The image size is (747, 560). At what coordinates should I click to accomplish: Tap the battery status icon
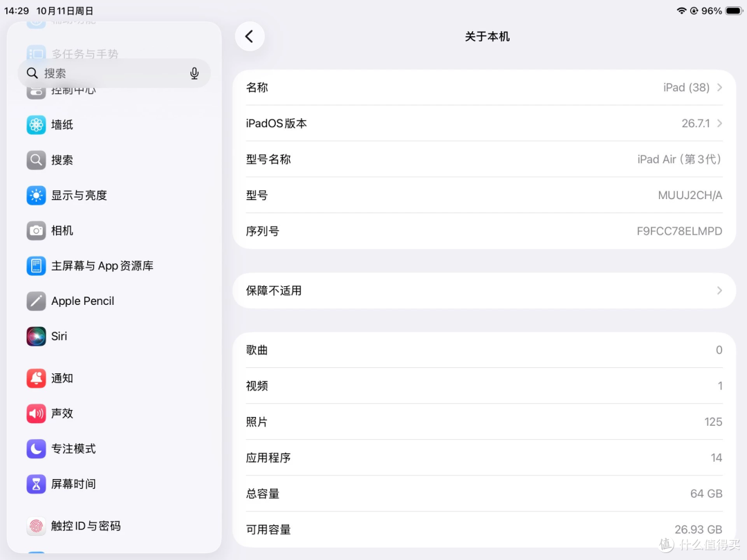(734, 10)
